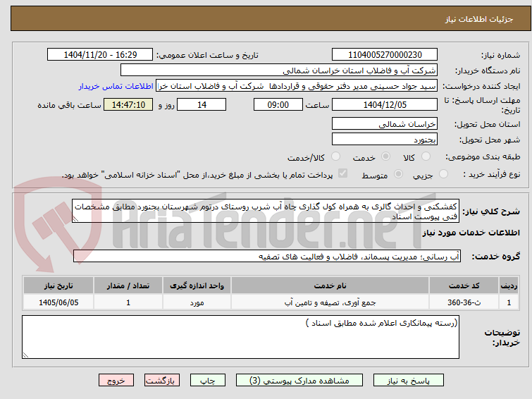Viewport: 532px width, 399px height.
Task: Click the شماره نیاز number field
Action: [385, 55]
